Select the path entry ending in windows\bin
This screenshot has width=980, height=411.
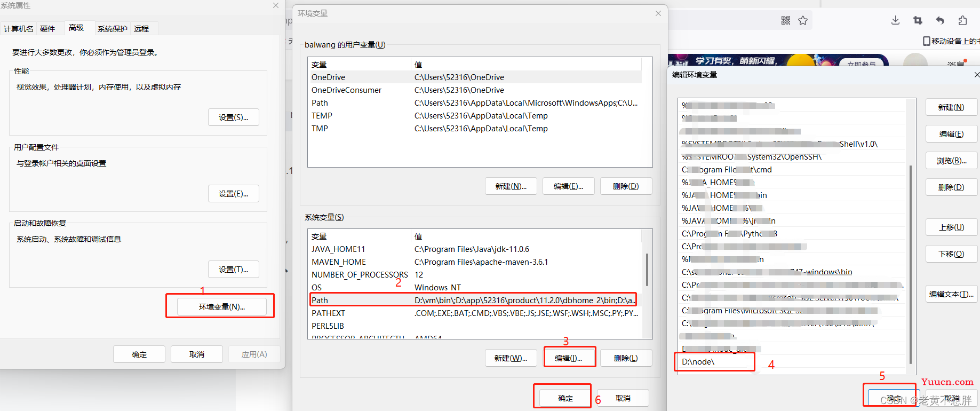[792, 272]
